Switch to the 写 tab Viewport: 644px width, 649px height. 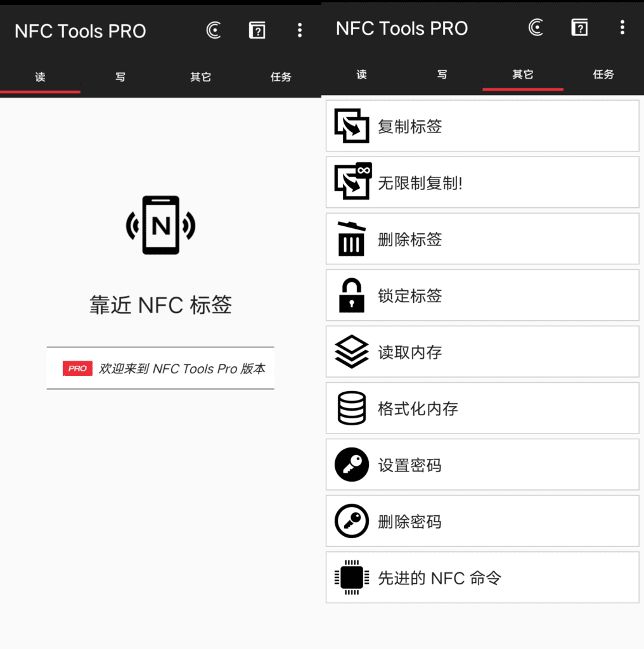tap(442, 75)
